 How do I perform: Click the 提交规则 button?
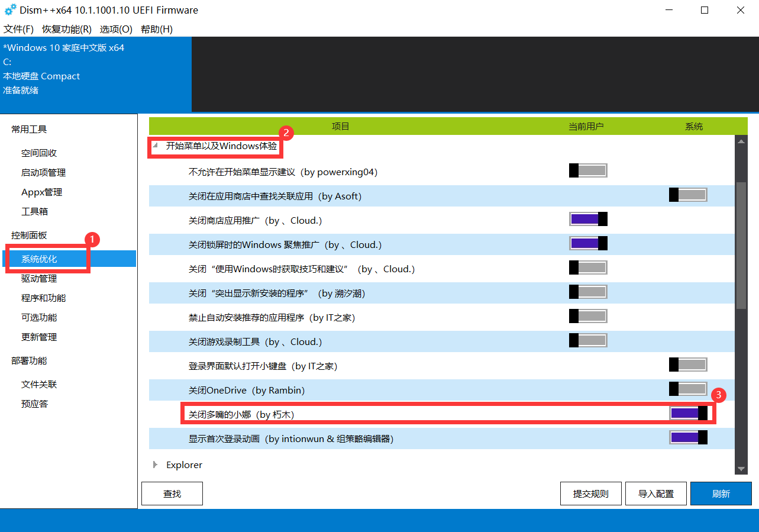coord(591,494)
